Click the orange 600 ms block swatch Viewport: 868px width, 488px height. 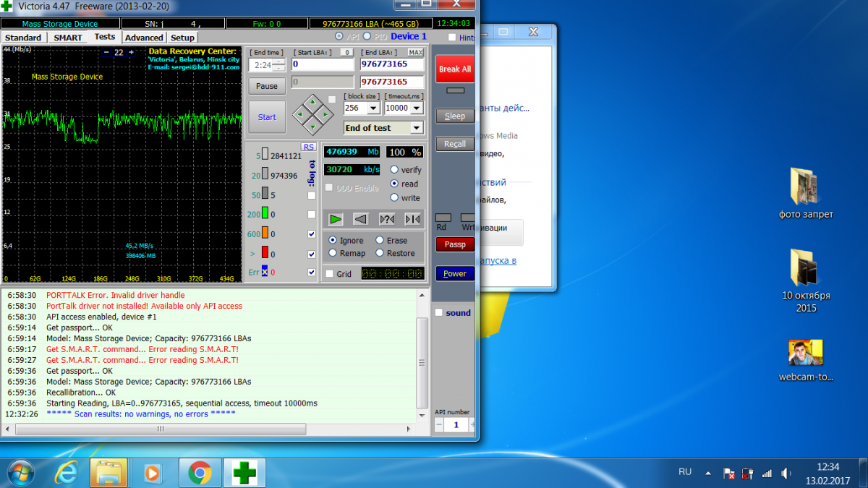265,233
